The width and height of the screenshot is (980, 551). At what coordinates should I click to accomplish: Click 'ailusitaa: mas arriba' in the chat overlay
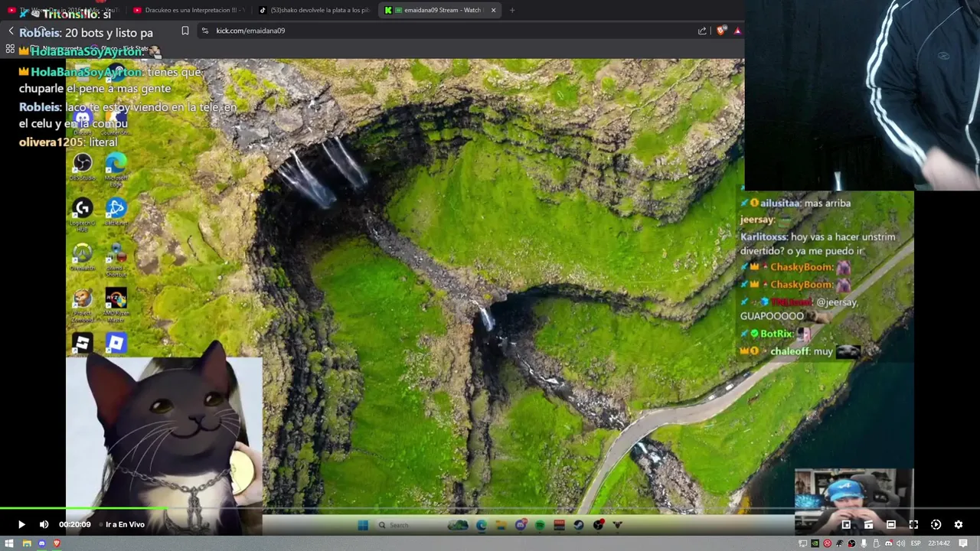[796, 203]
